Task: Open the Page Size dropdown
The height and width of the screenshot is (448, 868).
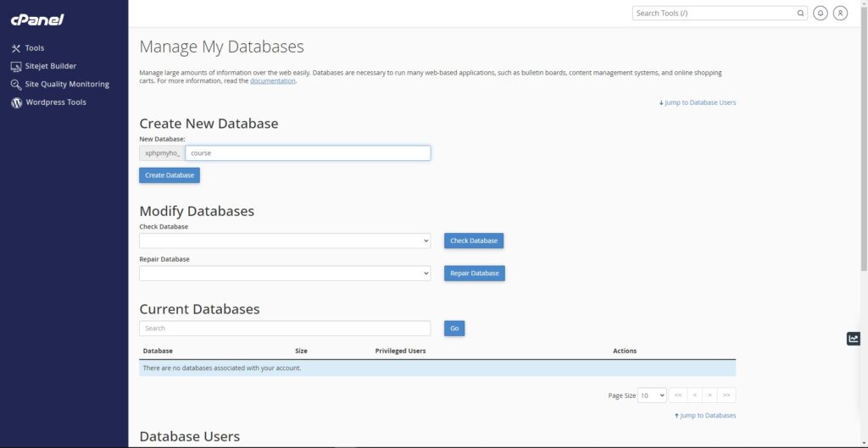Action: (652, 395)
